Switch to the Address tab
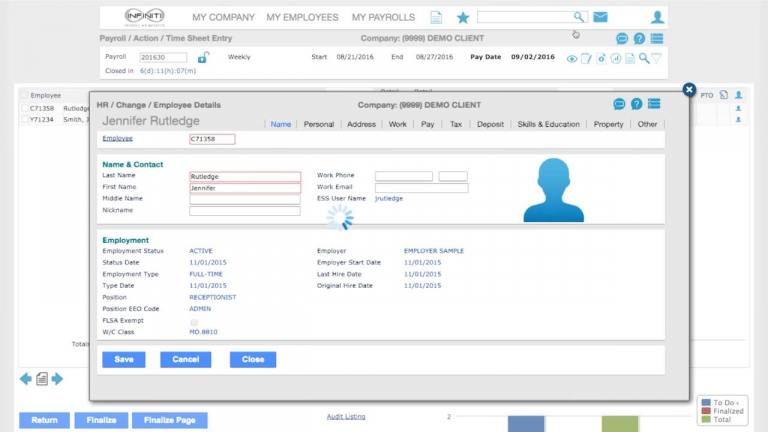 click(361, 124)
